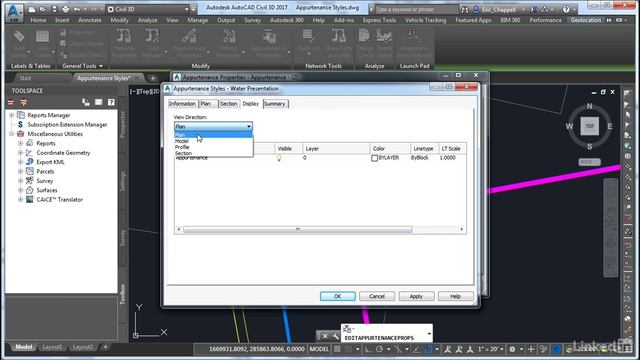Toggle ortho mode in status bar

(368, 349)
